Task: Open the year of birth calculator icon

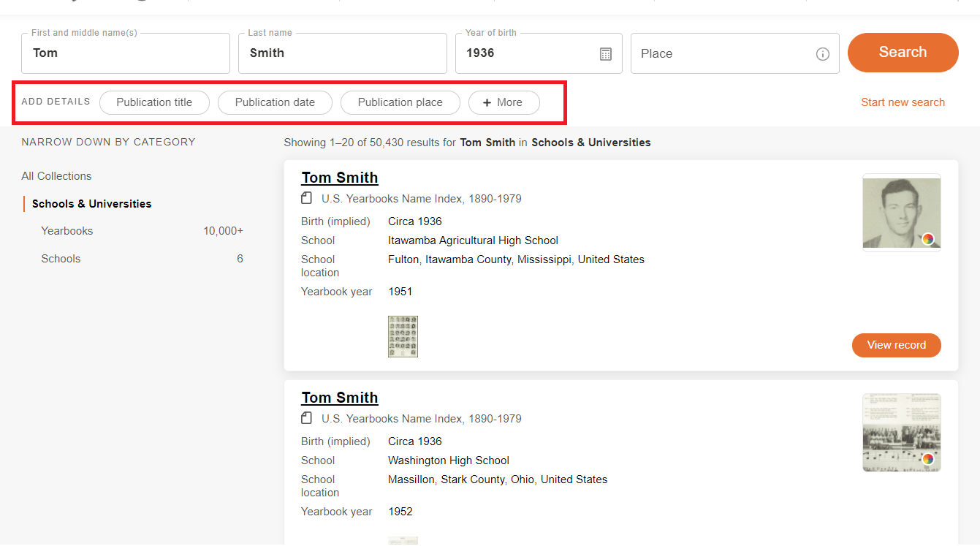Action: (x=606, y=54)
